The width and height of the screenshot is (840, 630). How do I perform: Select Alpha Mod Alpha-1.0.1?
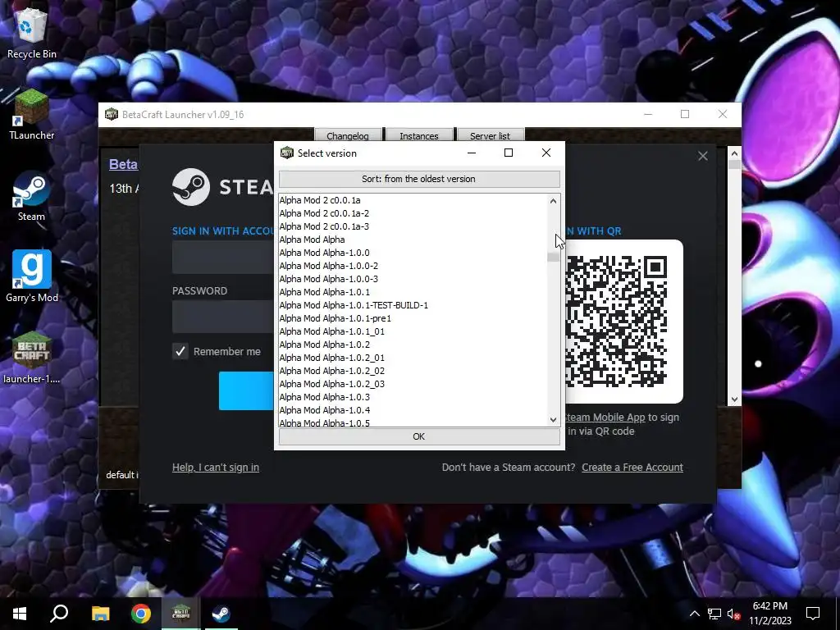tap(413, 292)
